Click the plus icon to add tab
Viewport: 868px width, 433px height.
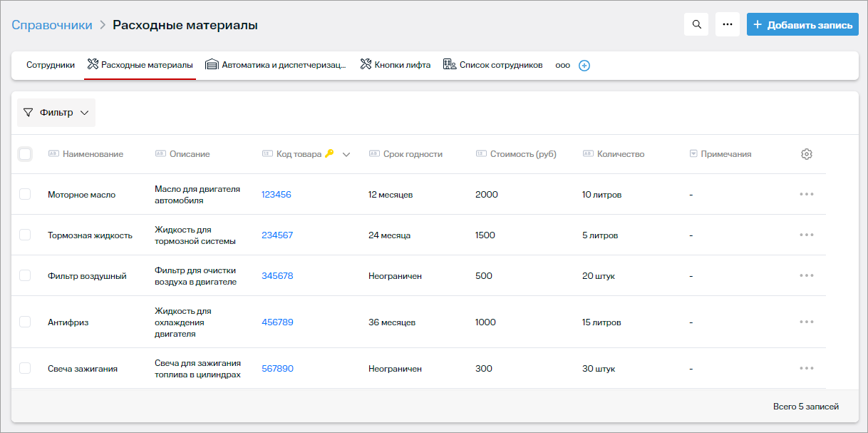(584, 66)
